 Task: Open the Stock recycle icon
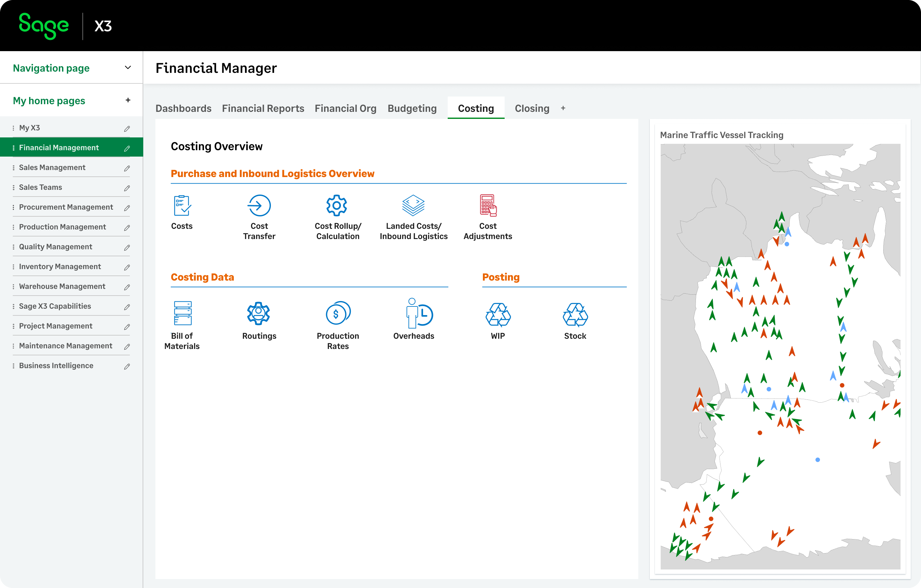pos(575,315)
